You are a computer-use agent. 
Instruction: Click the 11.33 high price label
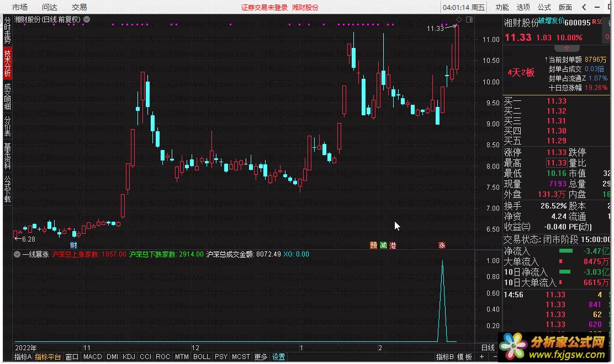pos(436,29)
